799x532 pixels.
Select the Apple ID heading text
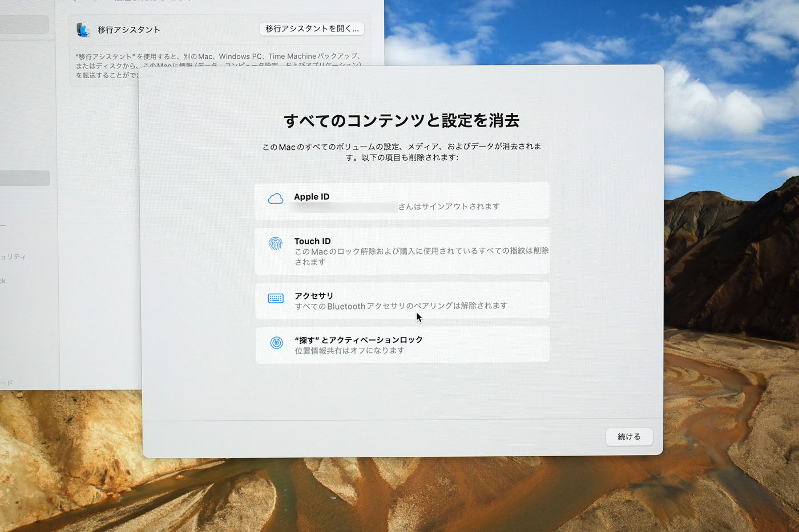click(312, 197)
